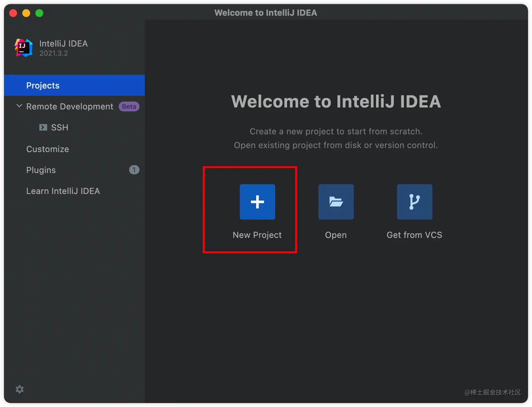Click the SSH terminal icon
532x407 pixels.
[43, 127]
